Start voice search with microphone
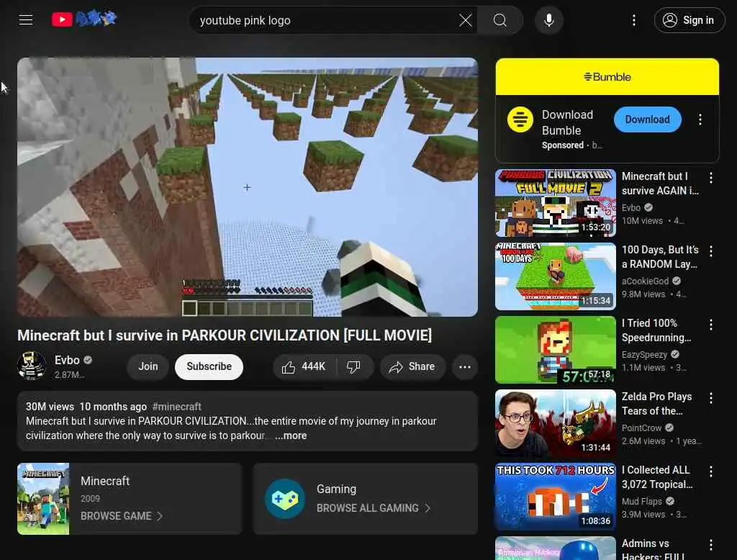This screenshot has height=560, width=737. [548, 20]
